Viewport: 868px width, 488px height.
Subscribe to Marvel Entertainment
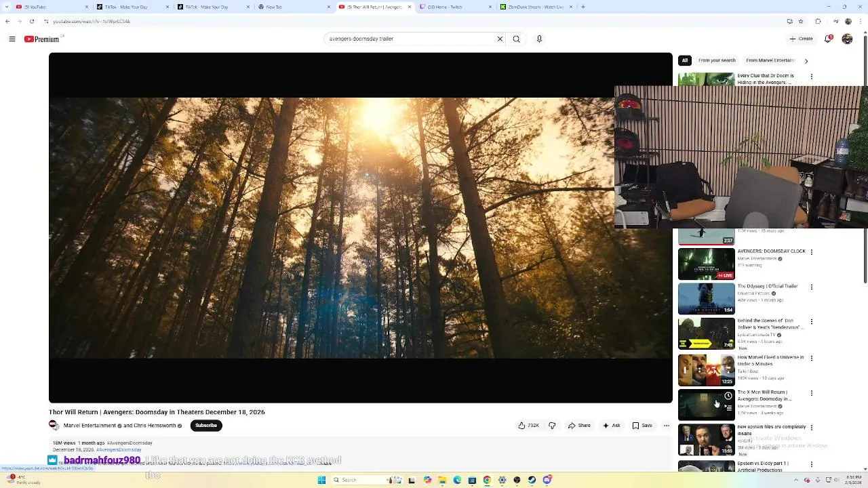(206, 426)
